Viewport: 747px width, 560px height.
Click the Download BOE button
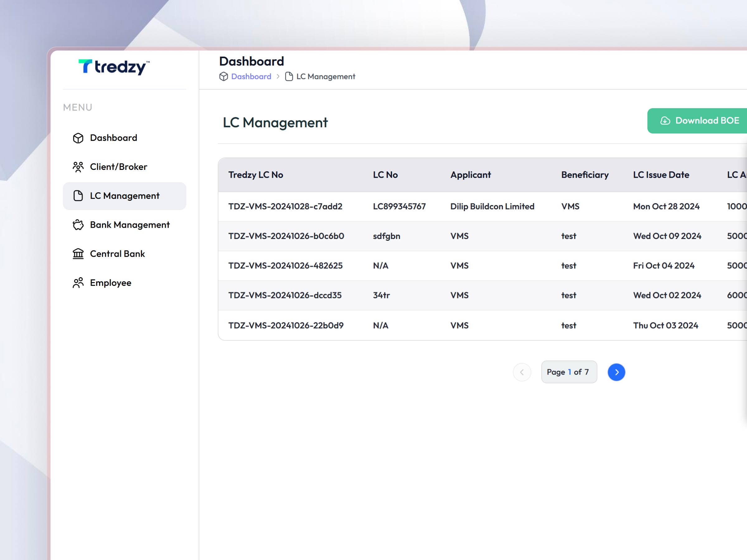coord(700,120)
